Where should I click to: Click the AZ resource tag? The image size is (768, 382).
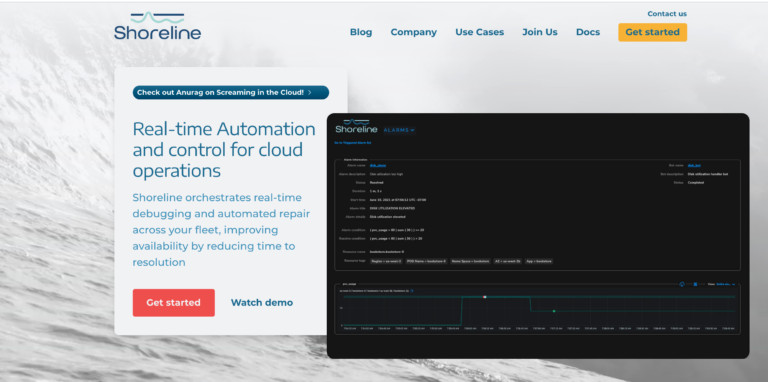click(x=507, y=261)
